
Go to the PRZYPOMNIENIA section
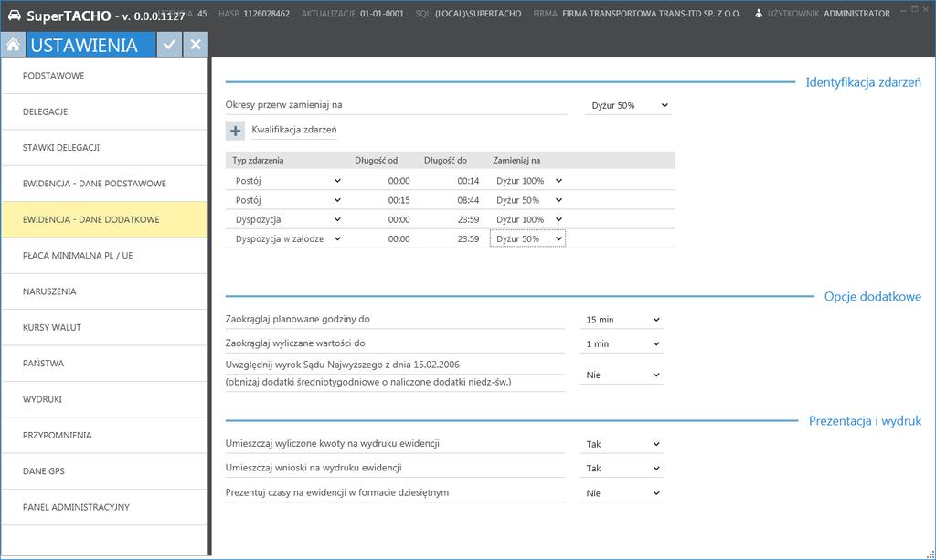pos(104,436)
